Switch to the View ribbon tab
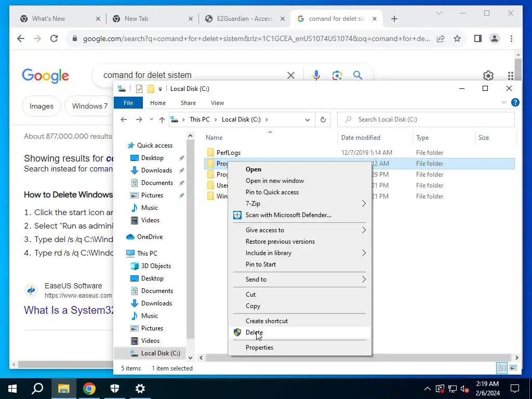The image size is (532, 399). pyautogui.click(x=217, y=103)
